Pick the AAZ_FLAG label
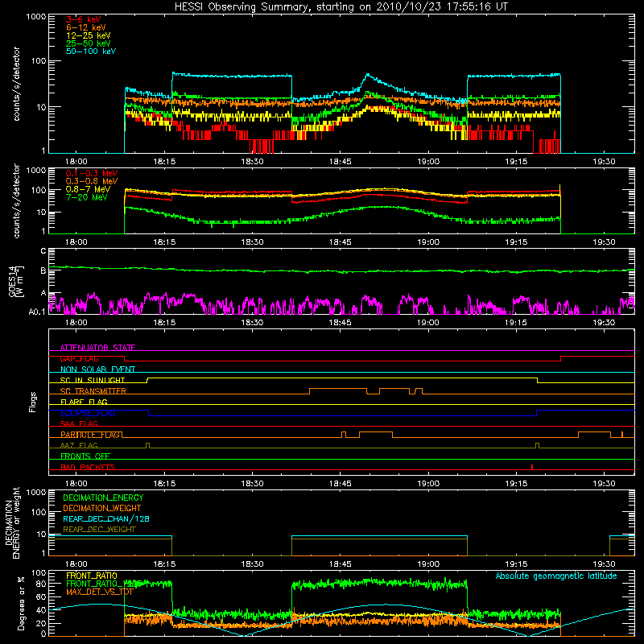644x644 pixels. pos(79,445)
